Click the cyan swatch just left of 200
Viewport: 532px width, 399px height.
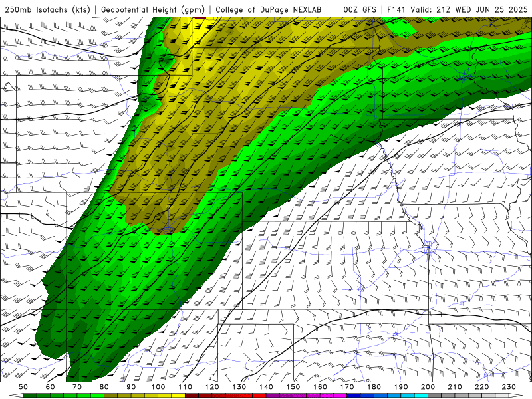421,396
